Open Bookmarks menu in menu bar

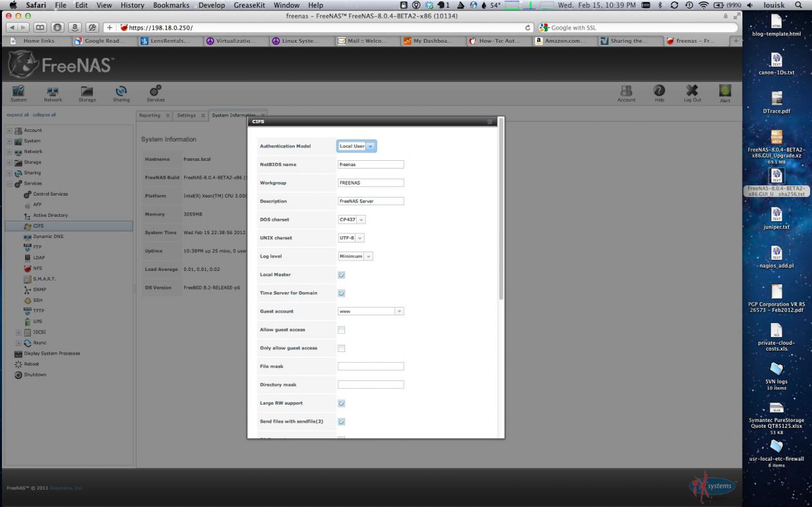(x=173, y=5)
